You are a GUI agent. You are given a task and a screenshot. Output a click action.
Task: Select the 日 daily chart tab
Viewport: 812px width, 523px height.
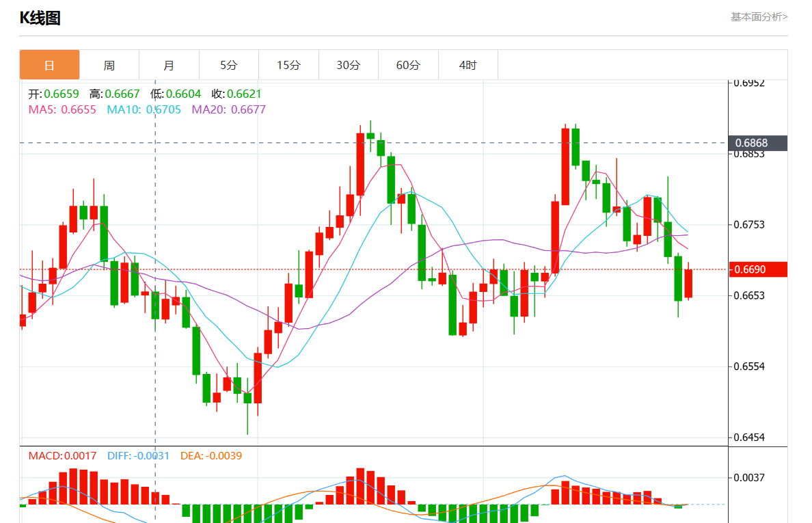coord(49,65)
